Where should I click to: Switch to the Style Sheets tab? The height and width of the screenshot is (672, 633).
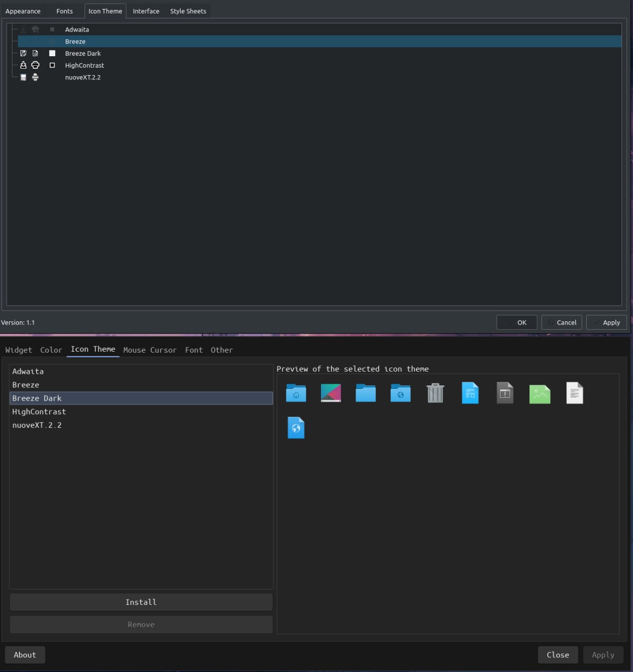coord(188,11)
